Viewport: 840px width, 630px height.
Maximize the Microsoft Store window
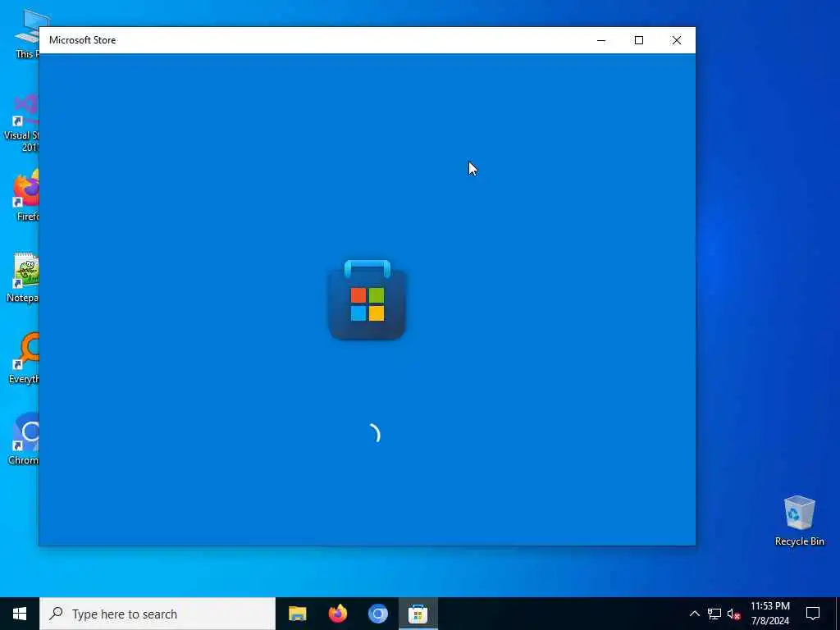tap(638, 40)
